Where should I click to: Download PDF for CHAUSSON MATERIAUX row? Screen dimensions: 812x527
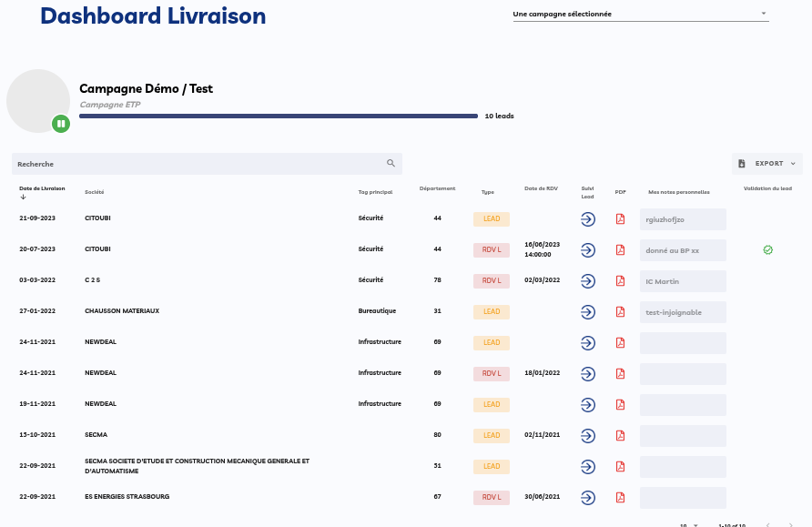(x=620, y=311)
